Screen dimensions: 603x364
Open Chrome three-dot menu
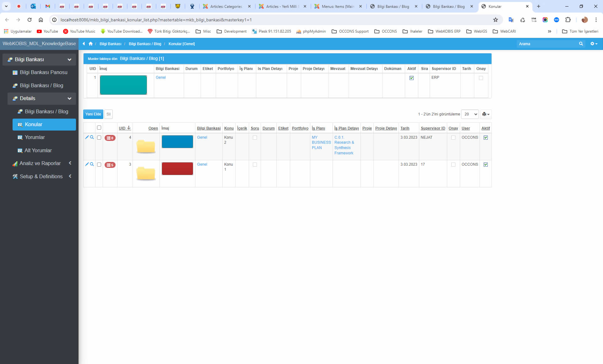(596, 20)
